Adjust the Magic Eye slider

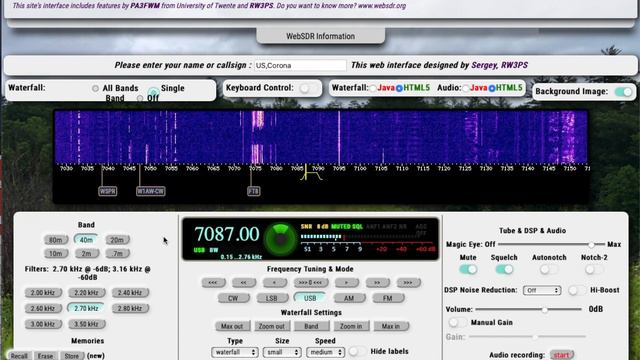551,244
